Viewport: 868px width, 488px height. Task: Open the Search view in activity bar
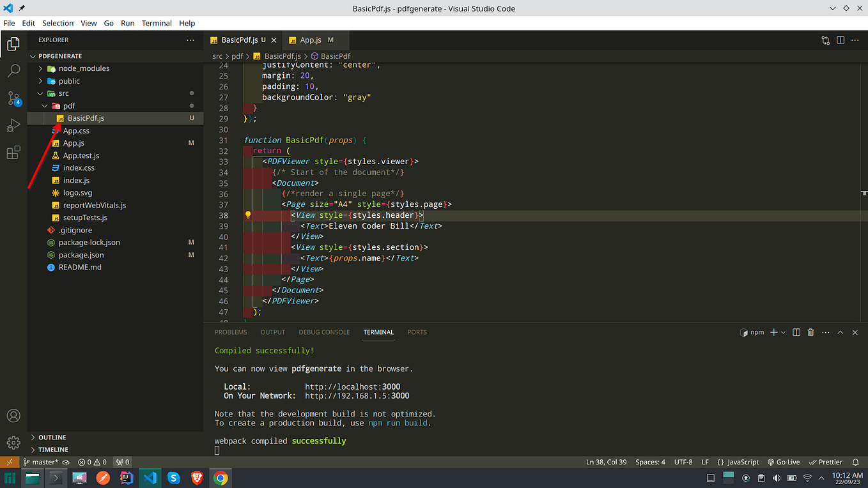tap(13, 71)
